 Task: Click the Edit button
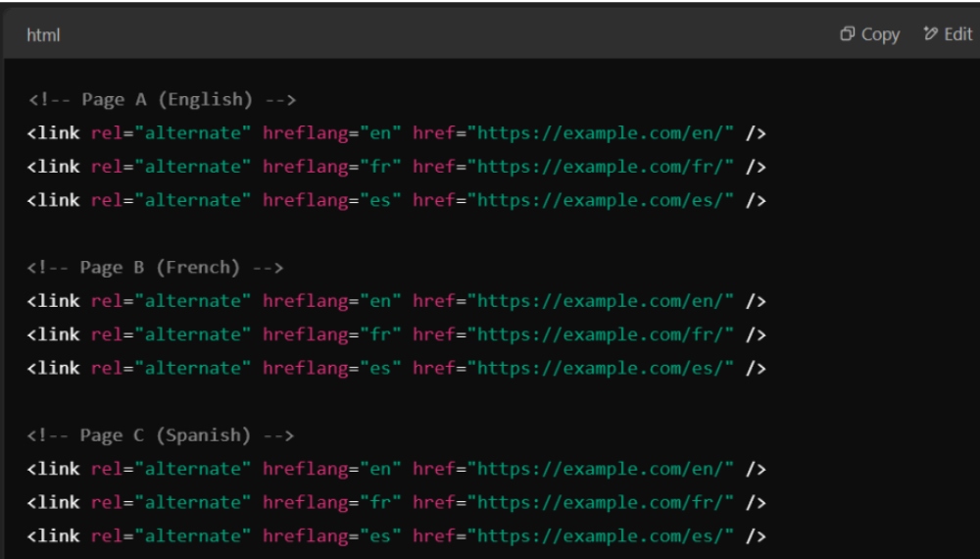tap(948, 34)
